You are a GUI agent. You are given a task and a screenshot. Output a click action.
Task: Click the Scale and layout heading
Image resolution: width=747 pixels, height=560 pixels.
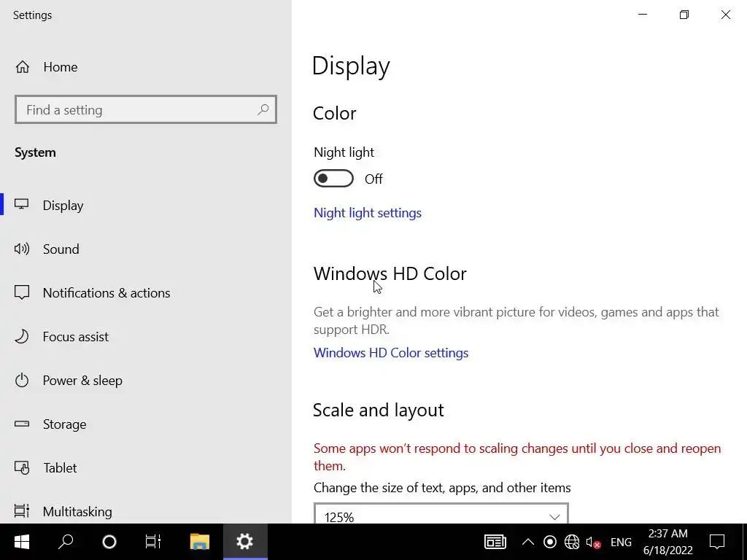379,410
